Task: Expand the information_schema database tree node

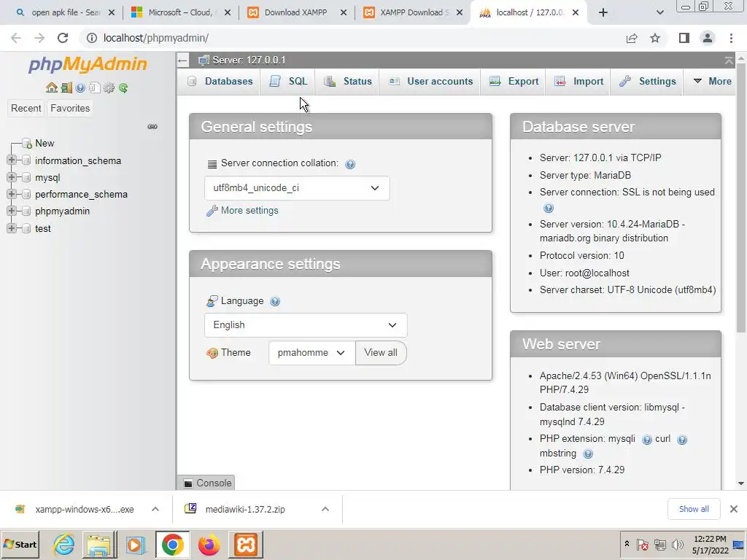Action: (x=12, y=160)
